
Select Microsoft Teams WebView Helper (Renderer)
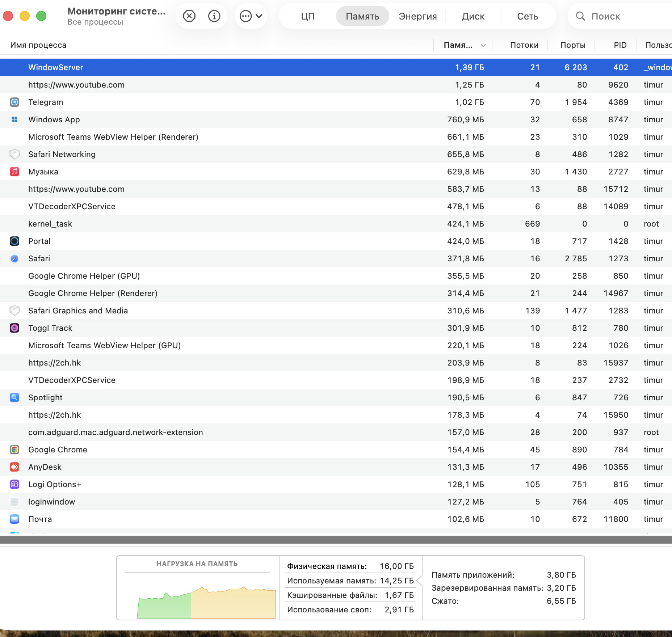[x=336, y=137]
